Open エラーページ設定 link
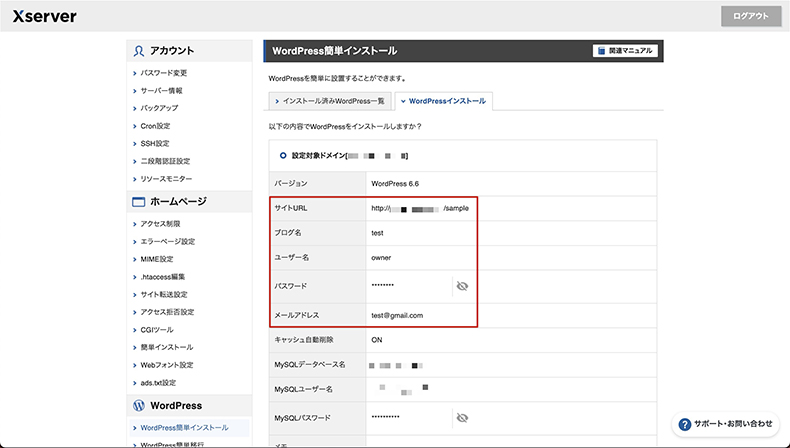 click(x=168, y=241)
